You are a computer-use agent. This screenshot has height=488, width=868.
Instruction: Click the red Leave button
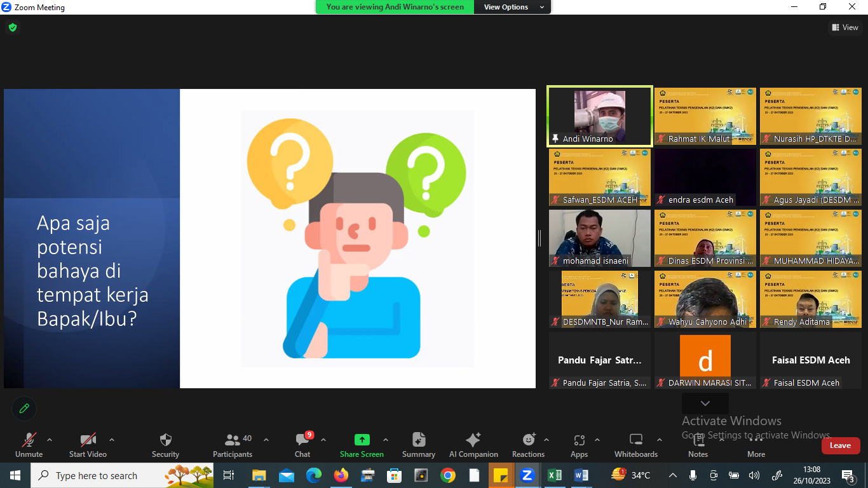(x=840, y=445)
